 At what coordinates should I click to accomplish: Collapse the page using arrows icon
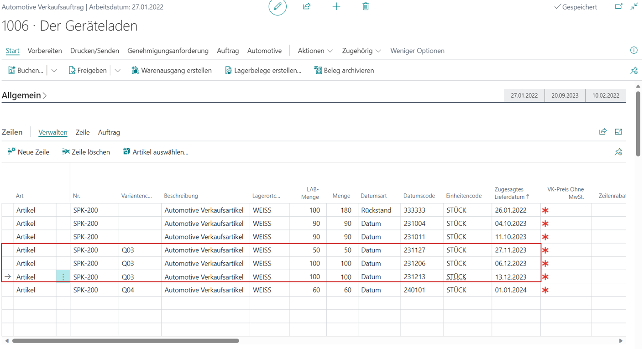point(634,7)
